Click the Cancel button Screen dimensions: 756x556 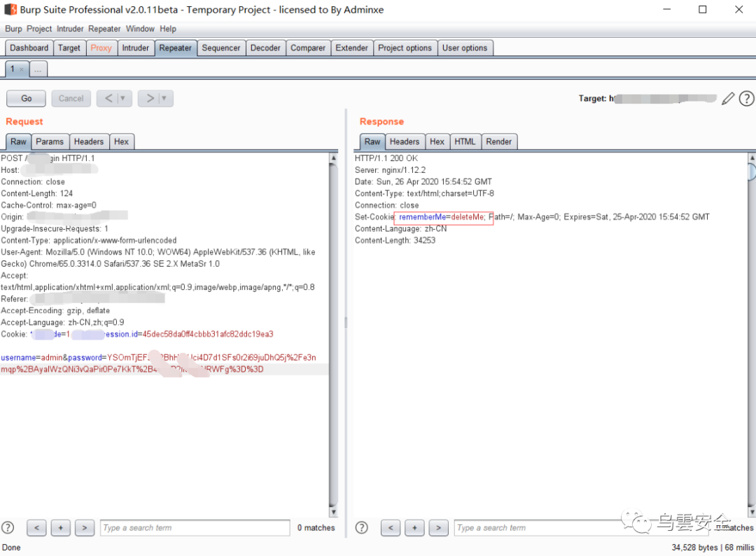pos(71,98)
